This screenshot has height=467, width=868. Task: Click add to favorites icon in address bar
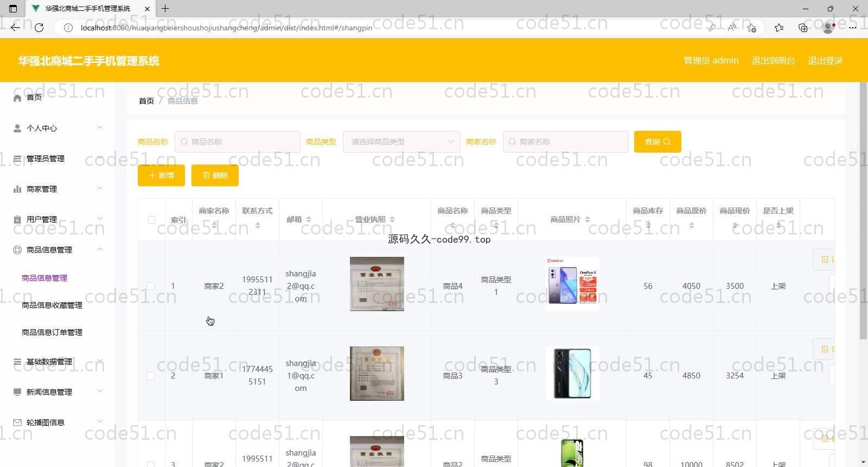pos(751,28)
